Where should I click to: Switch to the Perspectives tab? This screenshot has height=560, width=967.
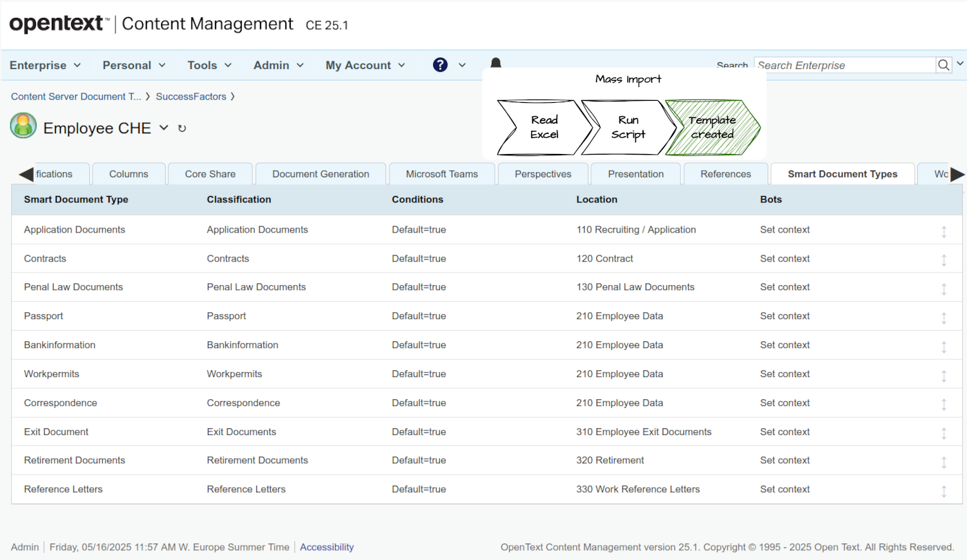click(543, 174)
